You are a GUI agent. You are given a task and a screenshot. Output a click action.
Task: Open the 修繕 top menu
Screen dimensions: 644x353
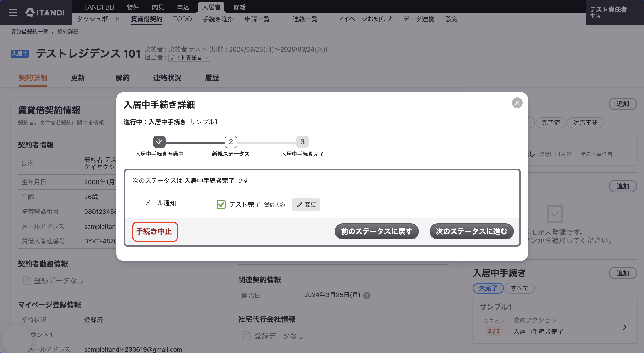click(239, 7)
